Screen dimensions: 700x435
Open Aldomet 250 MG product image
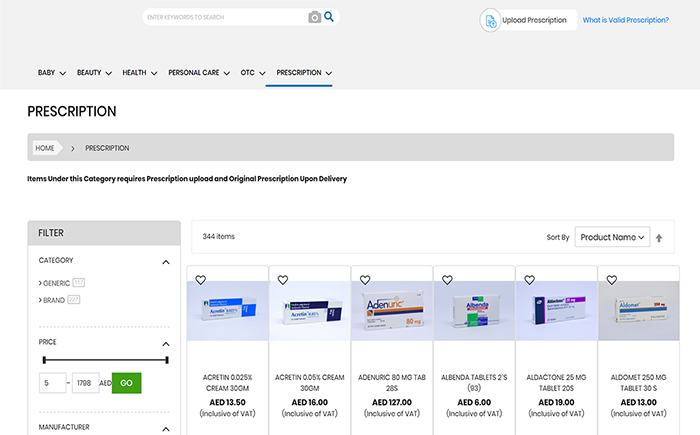coord(638,311)
